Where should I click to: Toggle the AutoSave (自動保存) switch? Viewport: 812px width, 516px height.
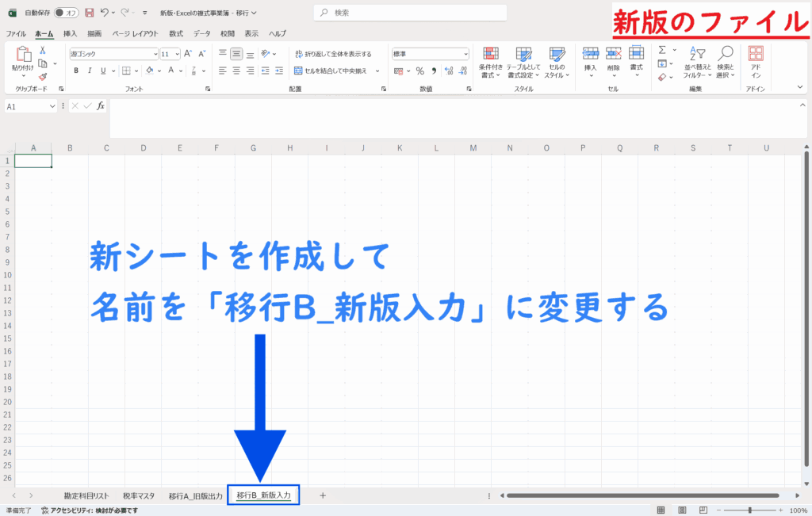pos(67,13)
